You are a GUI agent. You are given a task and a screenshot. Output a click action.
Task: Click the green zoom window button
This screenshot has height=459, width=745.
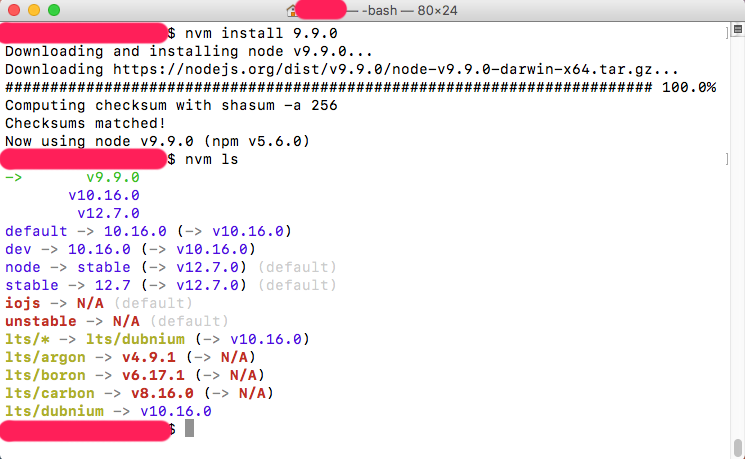click(x=54, y=10)
